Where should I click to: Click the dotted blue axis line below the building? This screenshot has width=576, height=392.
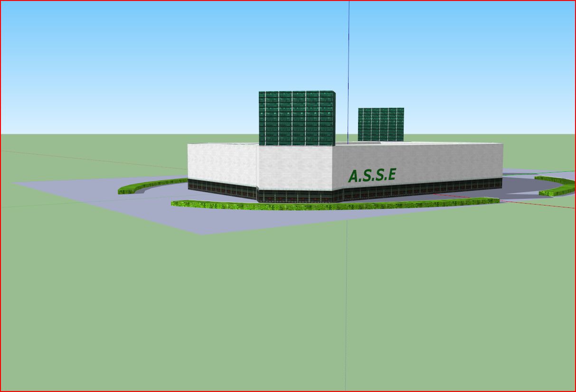[x=346, y=294]
